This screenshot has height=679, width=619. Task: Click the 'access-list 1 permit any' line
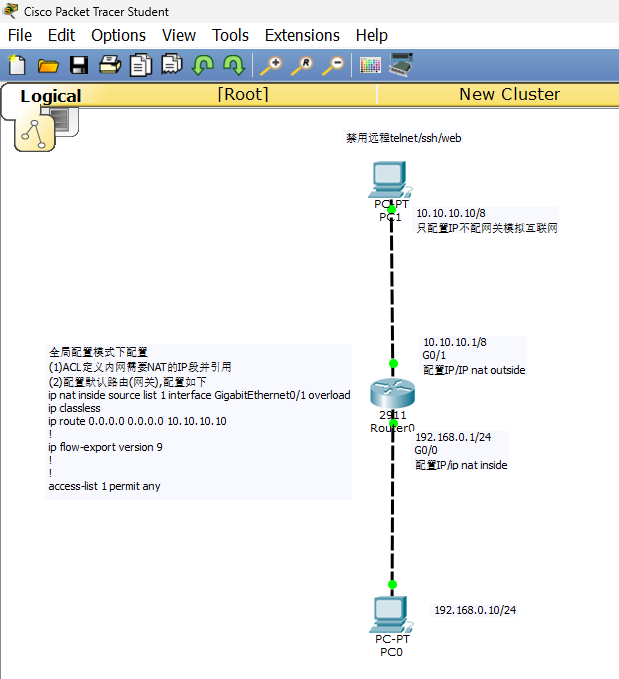(104, 486)
